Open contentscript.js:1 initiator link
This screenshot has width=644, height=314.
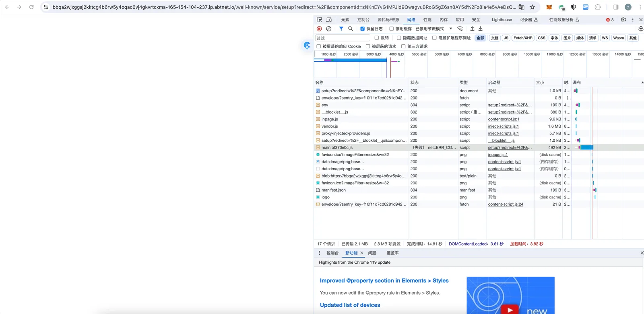[x=504, y=119]
